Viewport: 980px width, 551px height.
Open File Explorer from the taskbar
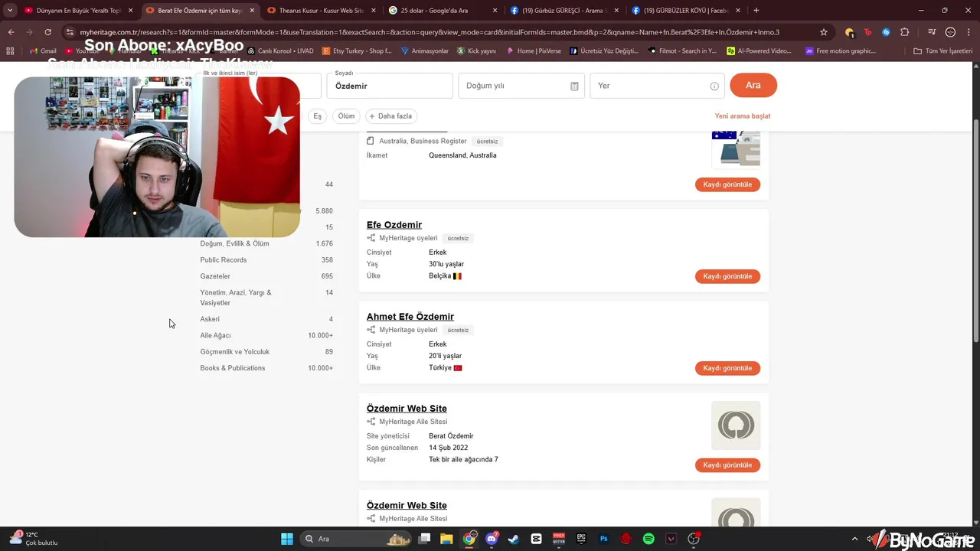446,539
